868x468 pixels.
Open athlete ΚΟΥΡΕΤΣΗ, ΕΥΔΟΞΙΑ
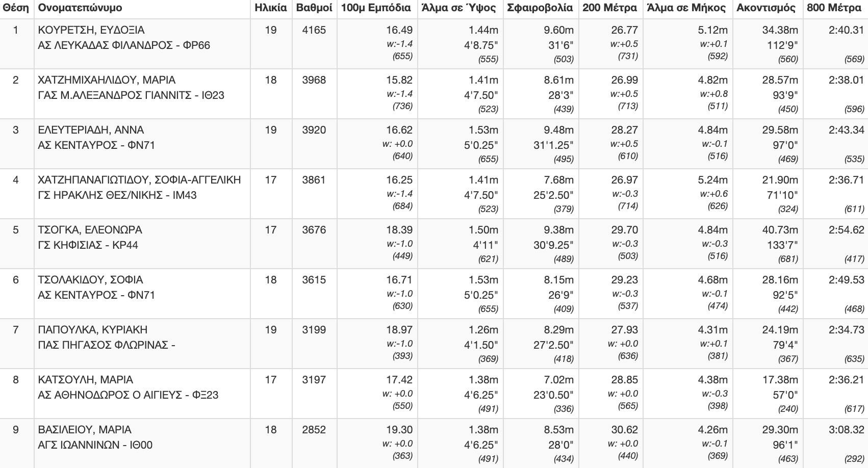click(x=91, y=30)
